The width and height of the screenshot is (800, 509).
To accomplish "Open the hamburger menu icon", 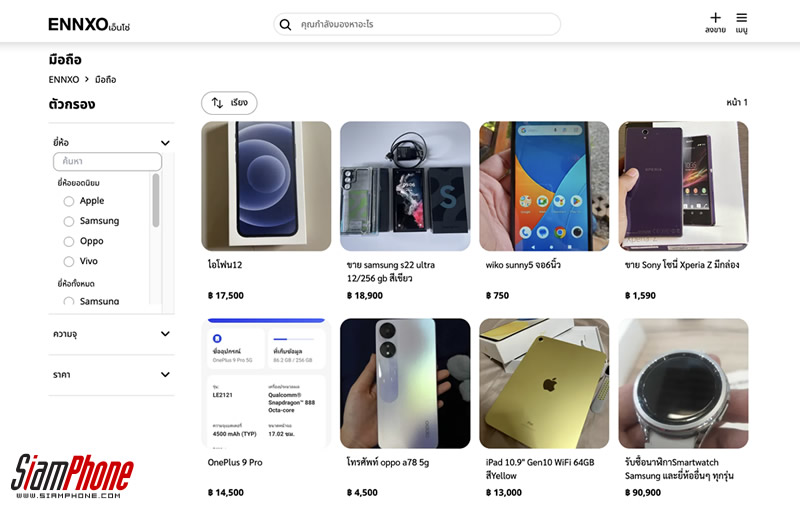I will (741, 18).
